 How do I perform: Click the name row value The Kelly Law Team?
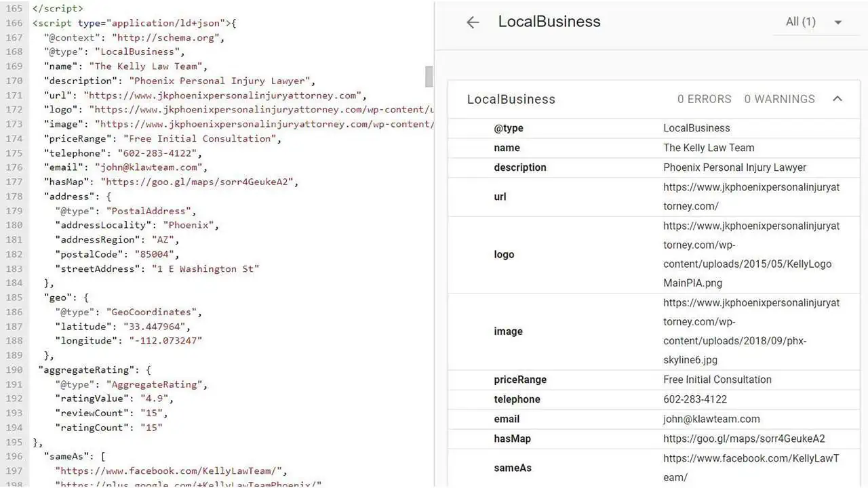(709, 148)
